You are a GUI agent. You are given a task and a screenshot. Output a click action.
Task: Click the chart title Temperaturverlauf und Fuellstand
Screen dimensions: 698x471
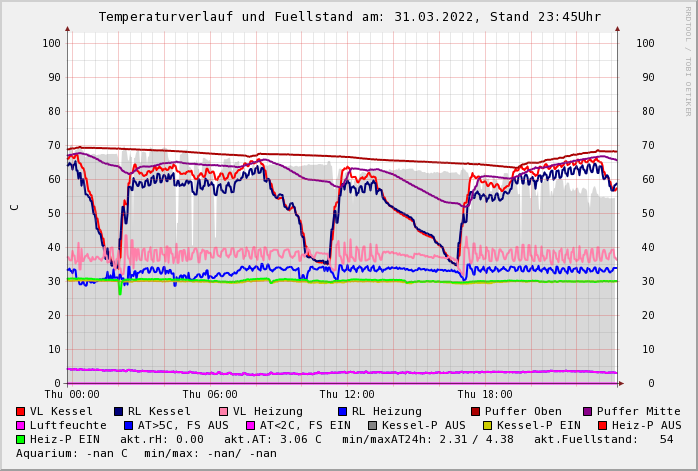point(349,17)
